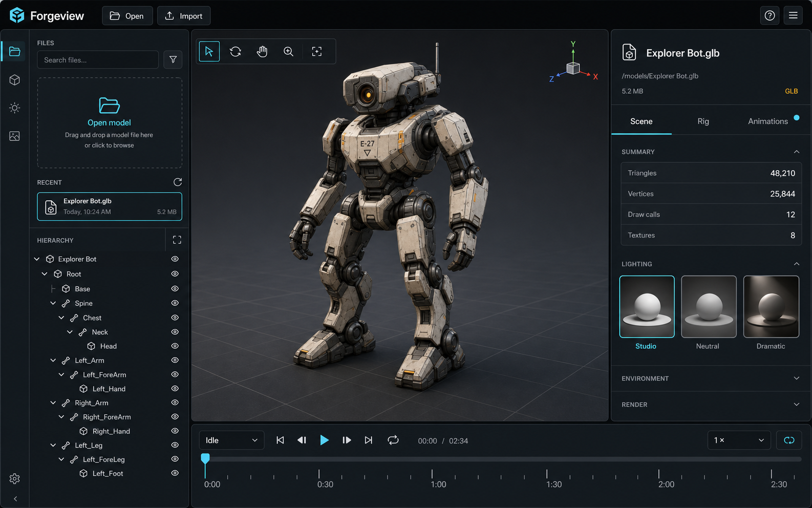
Task: Select the pointer selection tool
Action: 209,51
